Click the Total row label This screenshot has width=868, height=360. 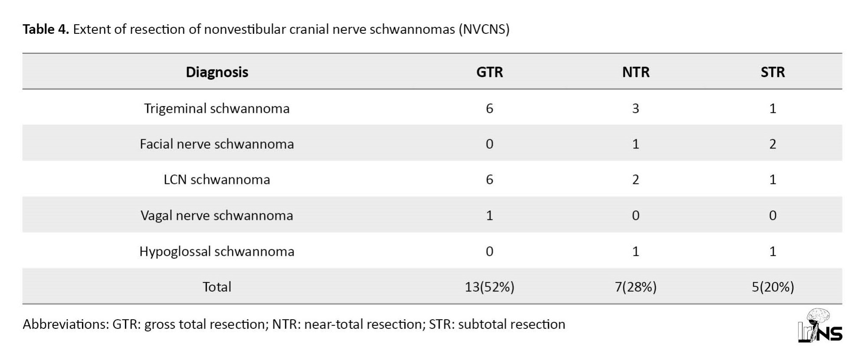pyautogui.click(x=217, y=287)
